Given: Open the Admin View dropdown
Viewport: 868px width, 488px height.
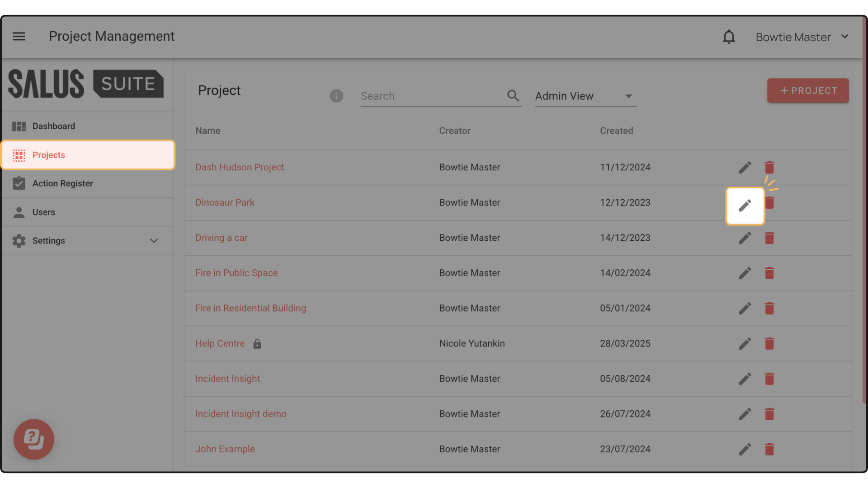Looking at the screenshot, I should coord(585,96).
